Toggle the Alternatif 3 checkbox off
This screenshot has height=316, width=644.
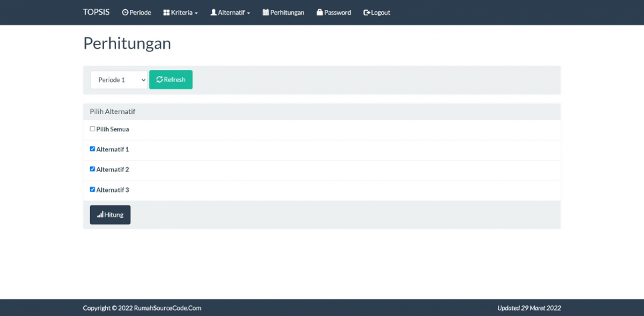click(x=93, y=189)
